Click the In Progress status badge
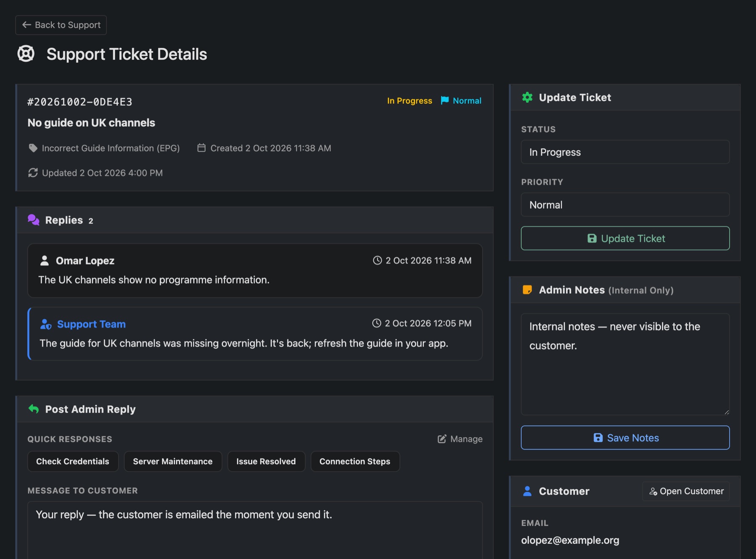The height and width of the screenshot is (559, 756). coord(409,101)
